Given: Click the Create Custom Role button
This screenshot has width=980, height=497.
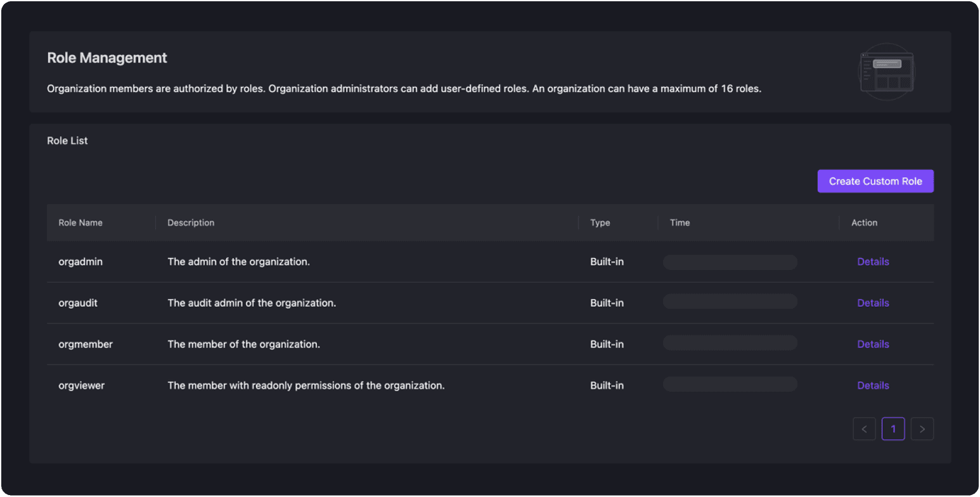Looking at the screenshot, I should point(875,181).
